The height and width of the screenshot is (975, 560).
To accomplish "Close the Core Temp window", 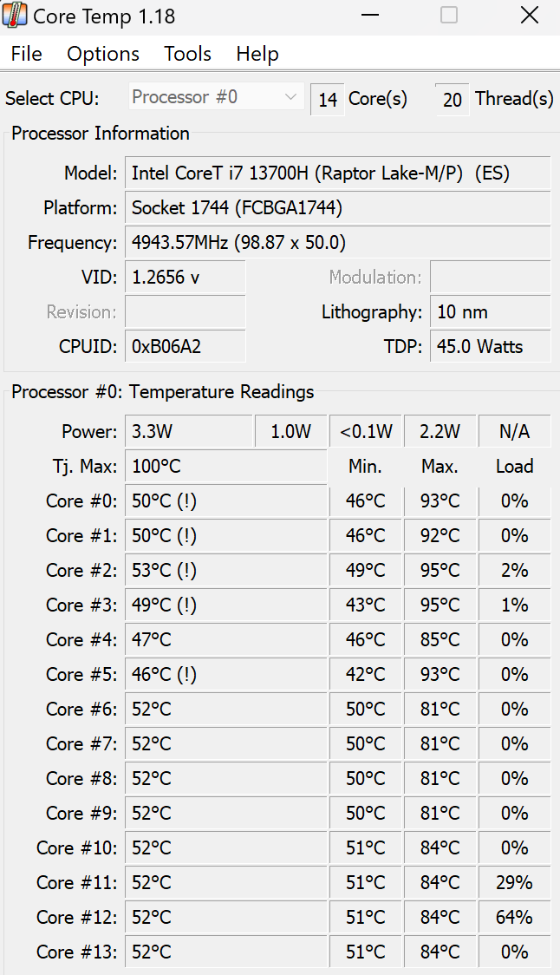I will [529, 16].
